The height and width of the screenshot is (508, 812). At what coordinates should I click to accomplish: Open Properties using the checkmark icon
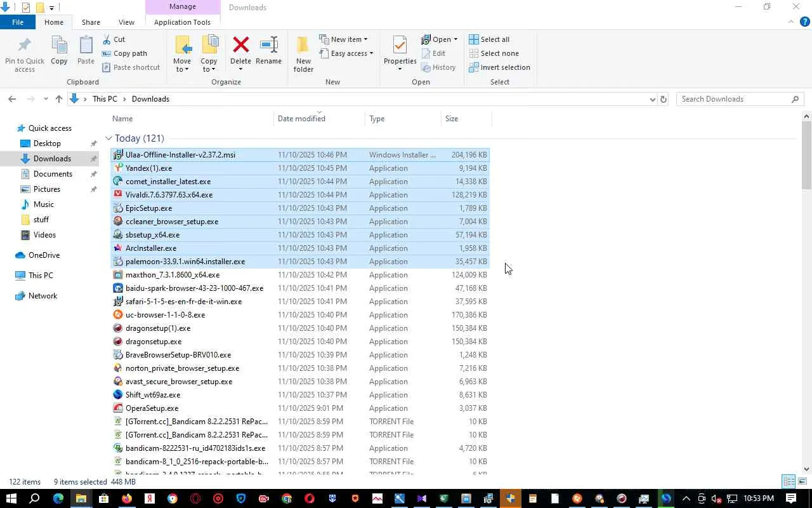(400, 46)
